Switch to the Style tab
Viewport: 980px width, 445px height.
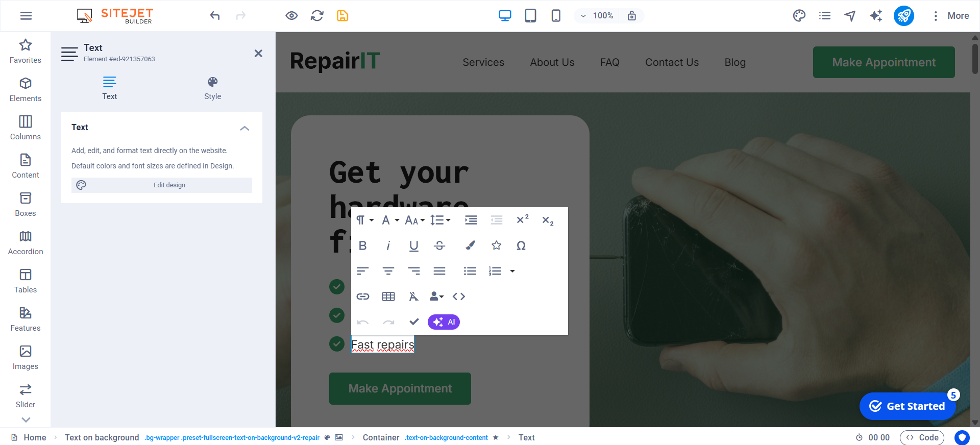pos(212,88)
